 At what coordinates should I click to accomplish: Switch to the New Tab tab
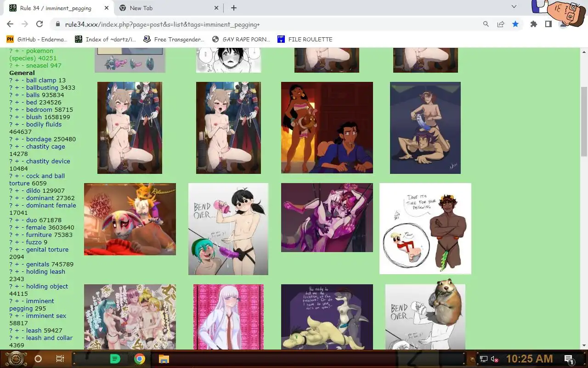[x=169, y=8]
